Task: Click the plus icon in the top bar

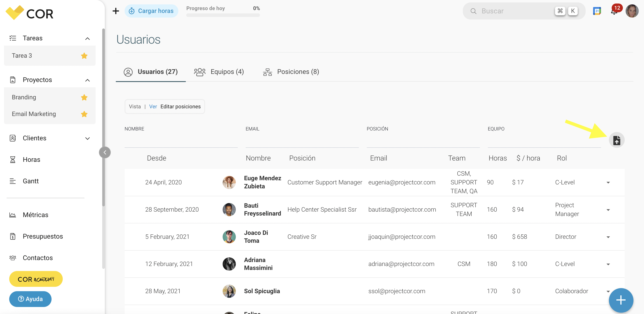Action: tap(116, 11)
